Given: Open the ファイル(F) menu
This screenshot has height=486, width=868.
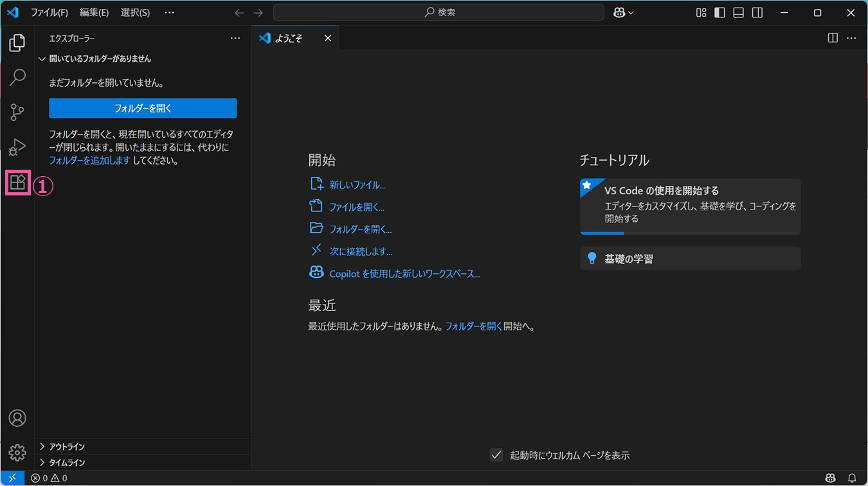Looking at the screenshot, I should point(50,13).
